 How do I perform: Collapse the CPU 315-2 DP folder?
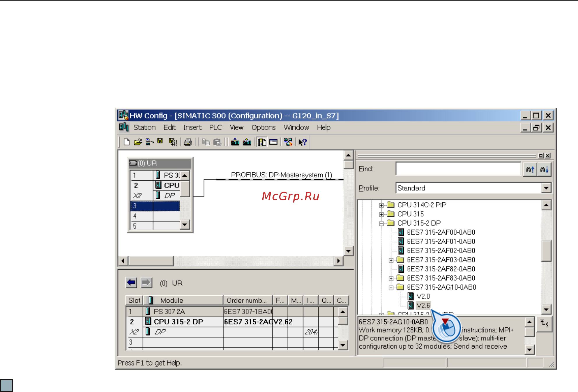point(381,224)
